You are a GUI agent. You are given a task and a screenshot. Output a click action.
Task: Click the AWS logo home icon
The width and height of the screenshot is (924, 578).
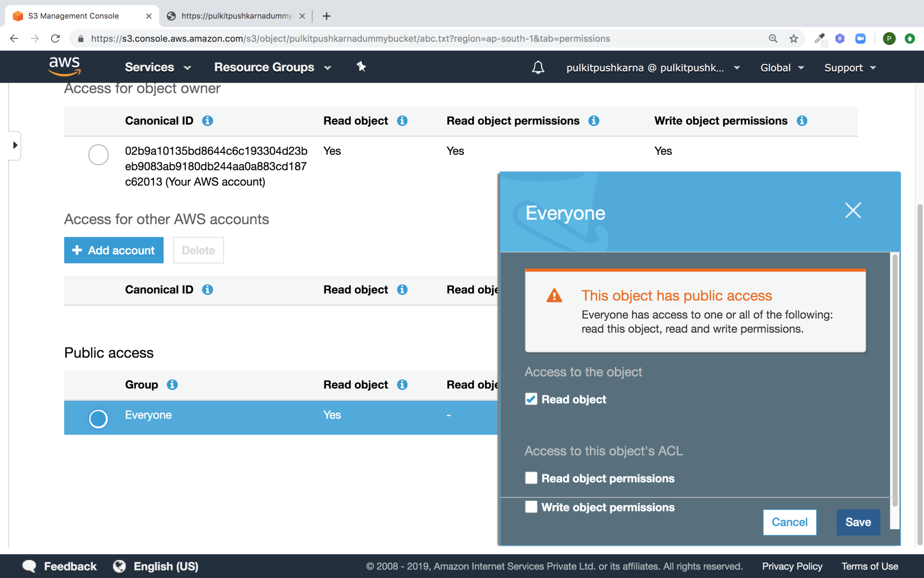coord(65,66)
